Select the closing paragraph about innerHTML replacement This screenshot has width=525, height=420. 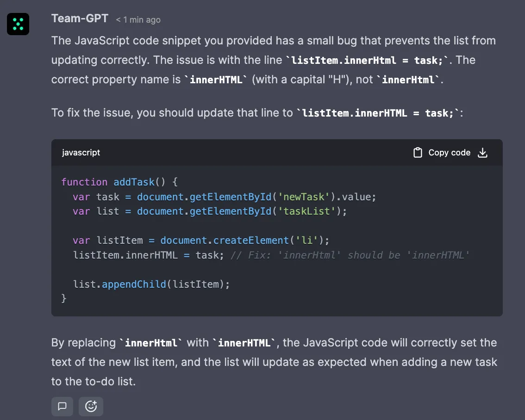pos(273,362)
